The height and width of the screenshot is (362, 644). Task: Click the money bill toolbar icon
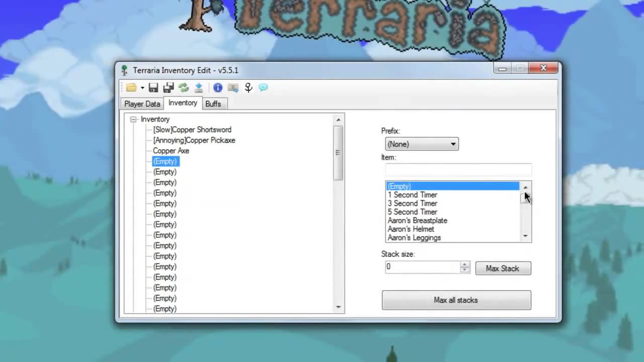(233, 88)
